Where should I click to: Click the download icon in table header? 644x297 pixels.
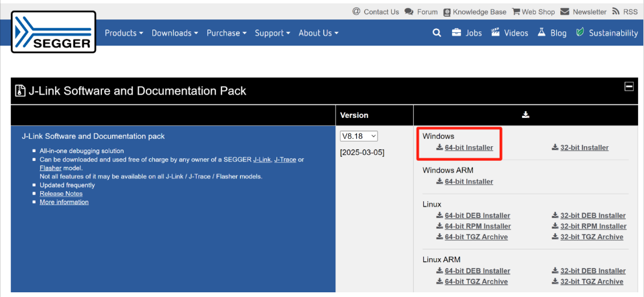[525, 115]
